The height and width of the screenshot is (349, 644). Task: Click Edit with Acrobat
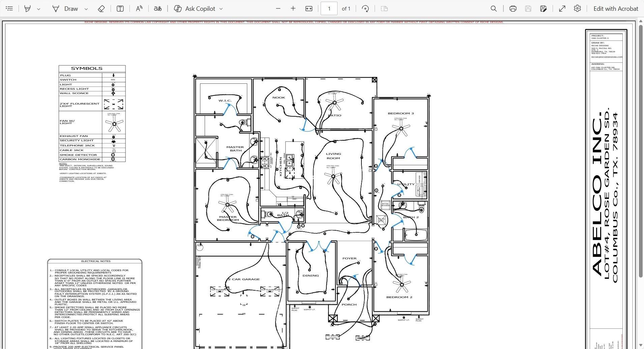pyautogui.click(x=616, y=9)
